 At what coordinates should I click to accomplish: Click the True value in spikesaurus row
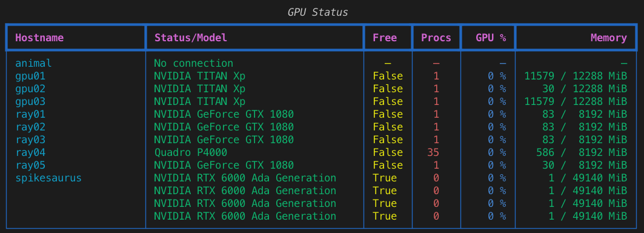click(385, 178)
